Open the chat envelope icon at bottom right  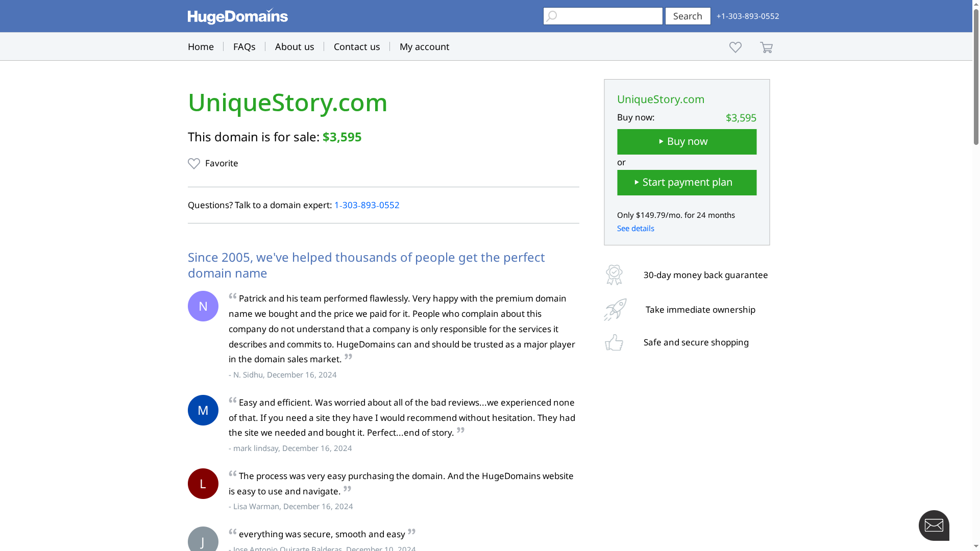tap(934, 525)
